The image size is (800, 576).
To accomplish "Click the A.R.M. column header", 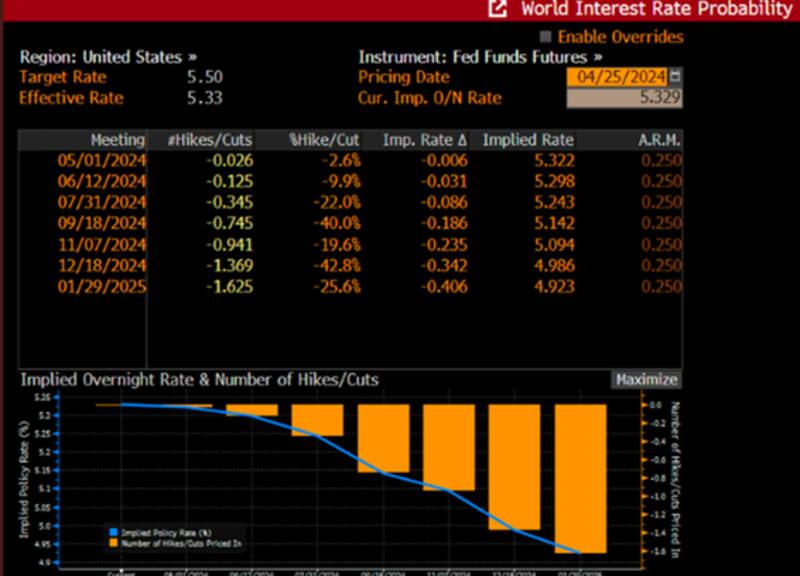I will tap(660, 140).
